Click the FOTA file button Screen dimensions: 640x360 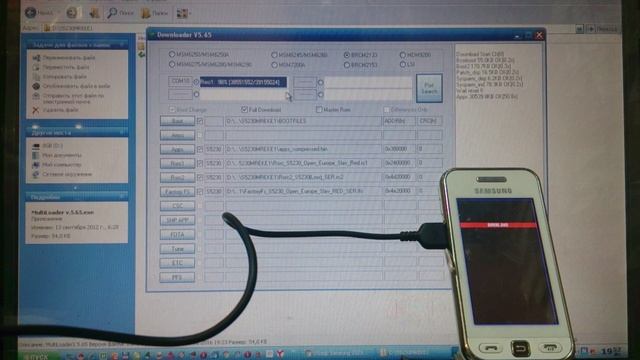coord(177,235)
